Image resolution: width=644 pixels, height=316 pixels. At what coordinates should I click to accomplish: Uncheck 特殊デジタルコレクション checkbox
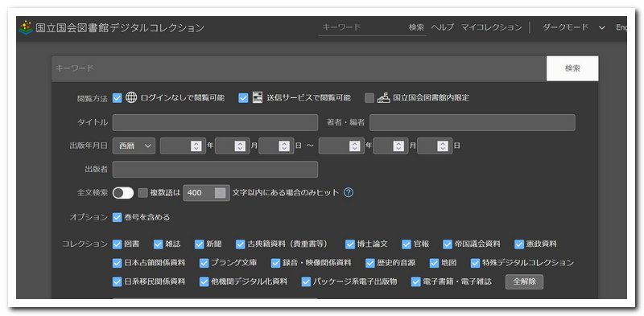click(475, 263)
